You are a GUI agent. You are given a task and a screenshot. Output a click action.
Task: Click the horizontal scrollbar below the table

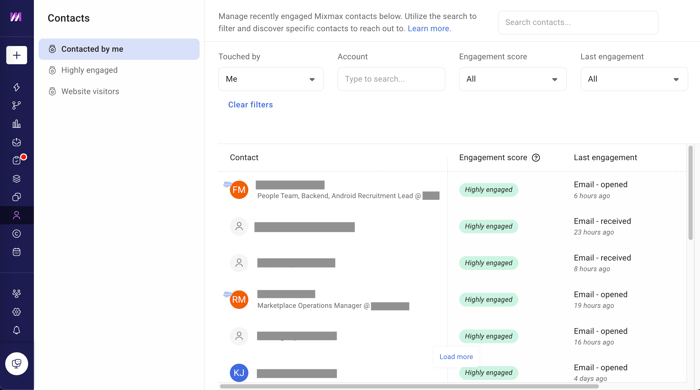pyautogui.click(x=409, y=386)
